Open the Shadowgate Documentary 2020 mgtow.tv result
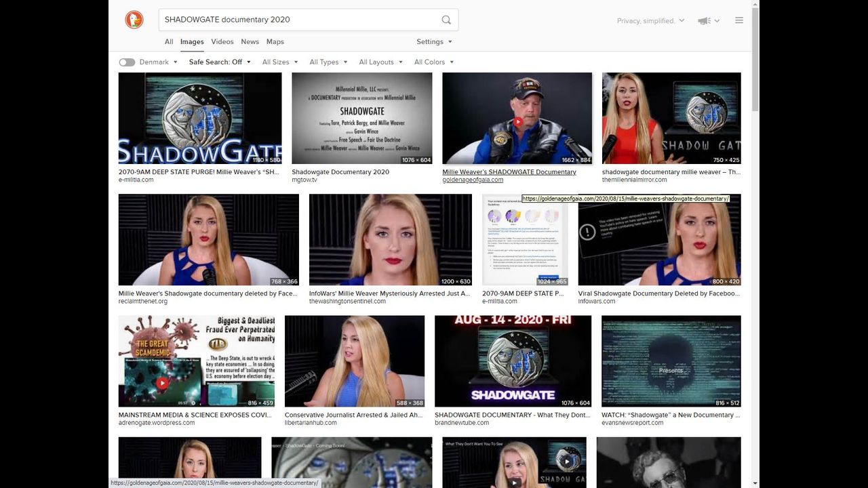 point(340,172)
